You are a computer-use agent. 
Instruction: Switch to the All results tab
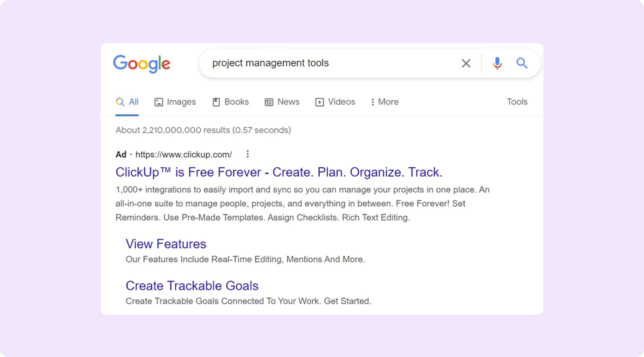click(x=133, y=102)
